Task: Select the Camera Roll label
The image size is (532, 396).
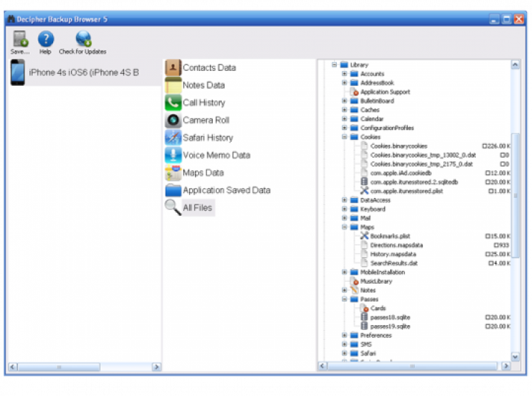Action: coord(206,120)
